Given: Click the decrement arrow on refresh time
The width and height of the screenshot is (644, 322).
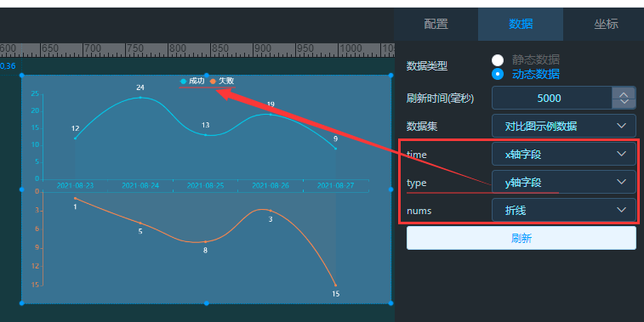Looking at the screenshot, I should pyautogui.click(x=624, y=103).
